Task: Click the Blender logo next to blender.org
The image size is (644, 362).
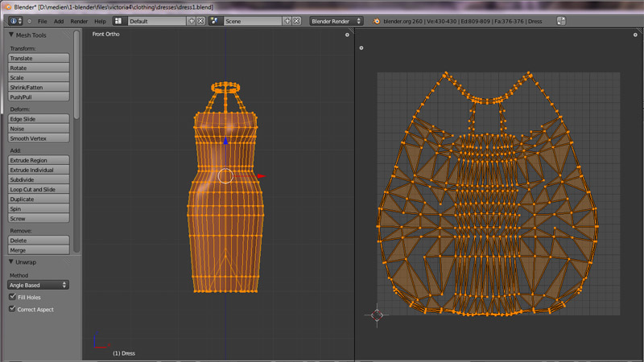Action: [x=377, y=21]
